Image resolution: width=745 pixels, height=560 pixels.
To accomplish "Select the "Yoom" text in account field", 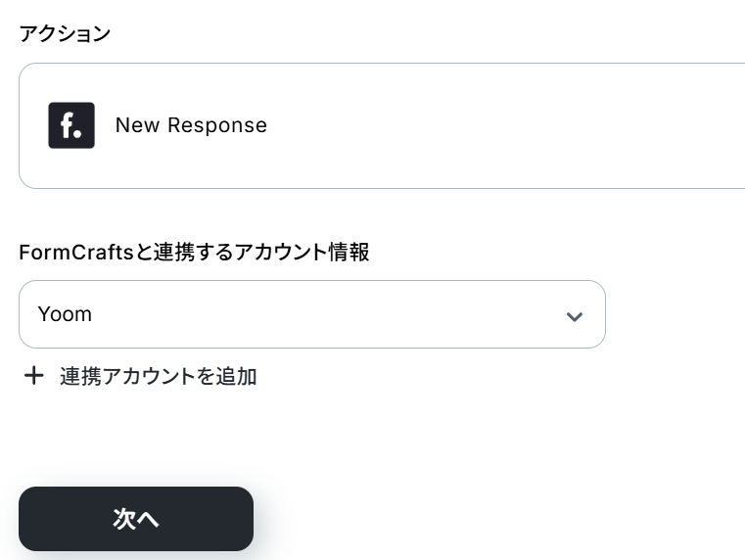I will 65,314.
